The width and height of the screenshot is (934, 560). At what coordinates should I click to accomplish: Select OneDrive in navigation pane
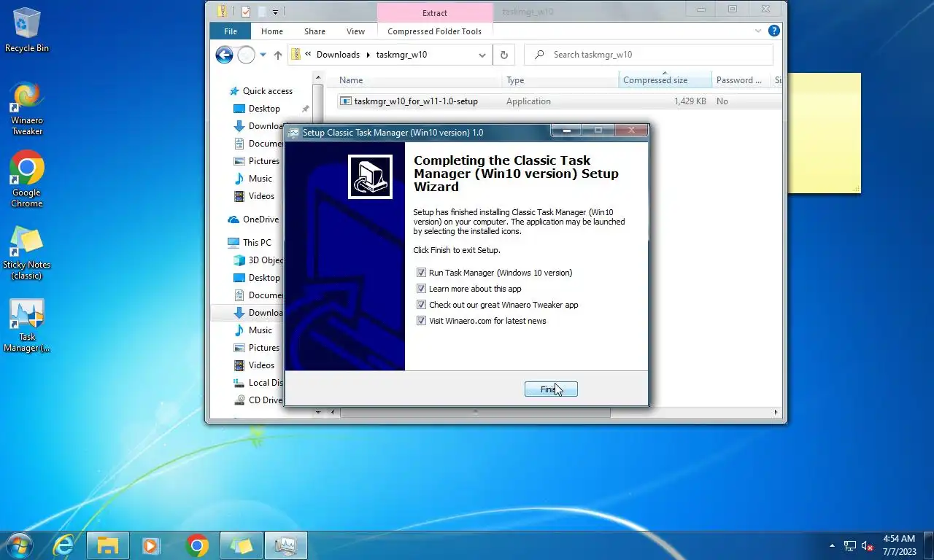pyautogui.click(x=253, y=219)
